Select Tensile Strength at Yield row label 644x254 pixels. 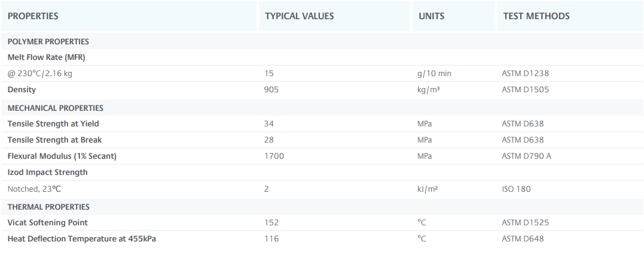click(x=53, y=123)
